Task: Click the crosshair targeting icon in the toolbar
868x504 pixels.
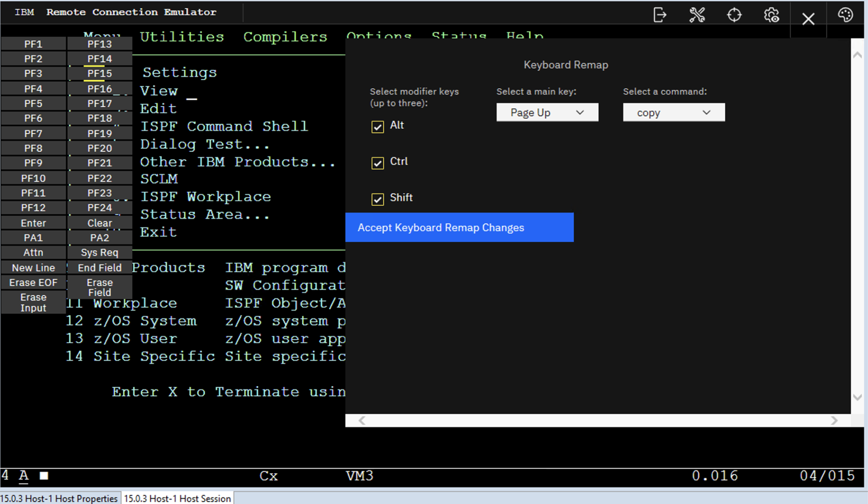Action: click(x=734, y=14)
